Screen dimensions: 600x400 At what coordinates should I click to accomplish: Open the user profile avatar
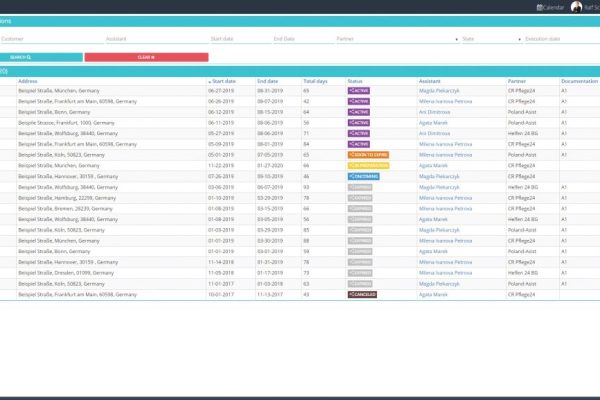pos(576,7)
